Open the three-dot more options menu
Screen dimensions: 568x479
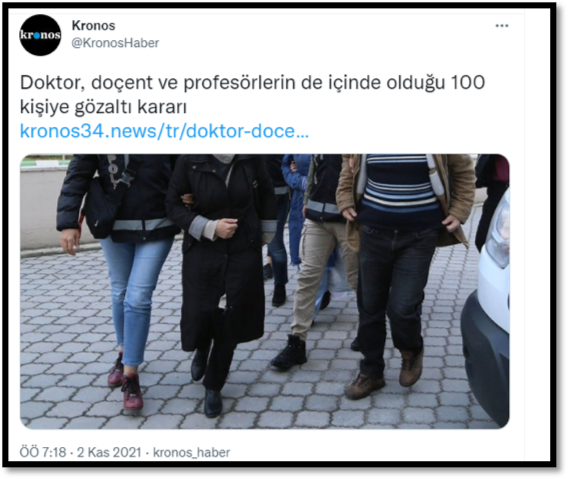coord(502,26)
